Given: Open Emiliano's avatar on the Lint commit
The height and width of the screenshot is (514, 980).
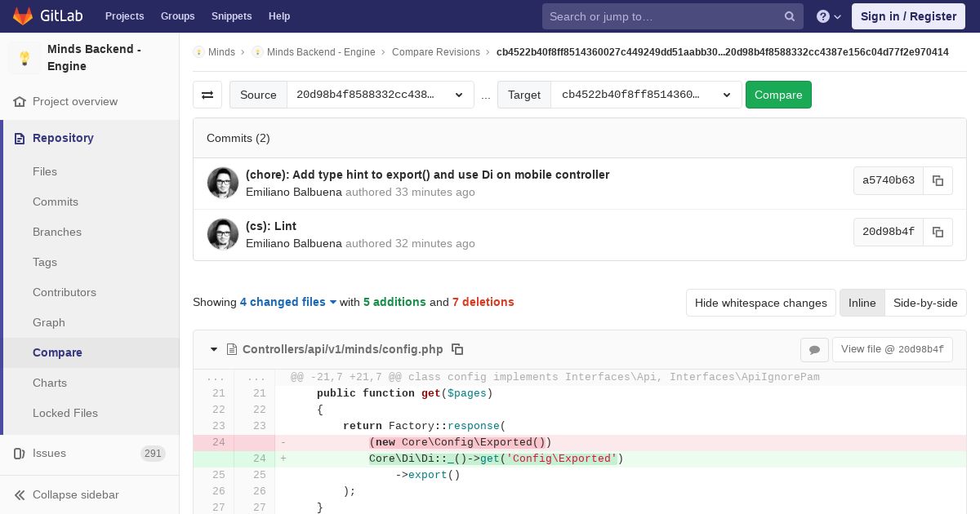Looking at the screenshot, I should (x=223, y=234).
